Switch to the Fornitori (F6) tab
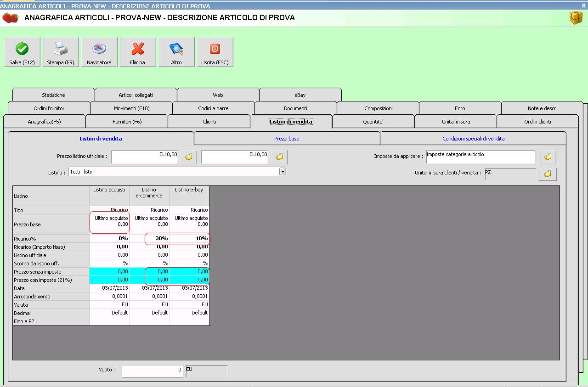This screenshot has width=588, height=387. tap(127, 122)
